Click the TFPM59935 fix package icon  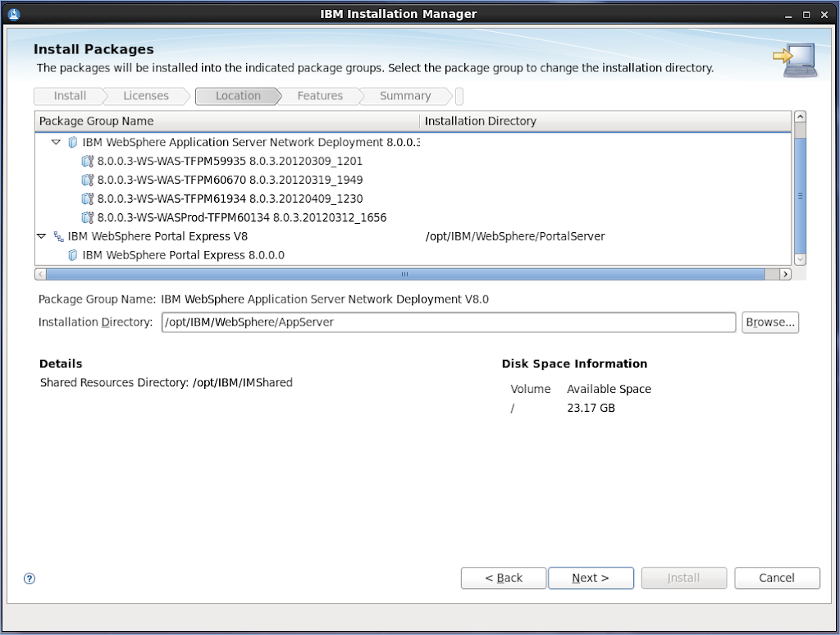[88, 161]
